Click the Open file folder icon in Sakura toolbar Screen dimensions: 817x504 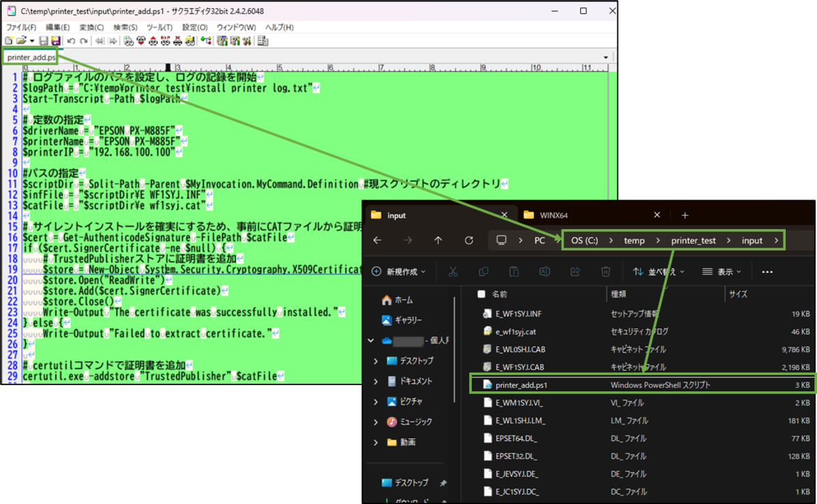22,41
